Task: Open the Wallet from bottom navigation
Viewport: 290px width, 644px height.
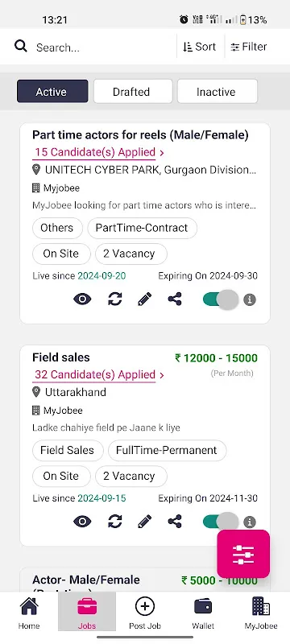Action: pos(203,614)
